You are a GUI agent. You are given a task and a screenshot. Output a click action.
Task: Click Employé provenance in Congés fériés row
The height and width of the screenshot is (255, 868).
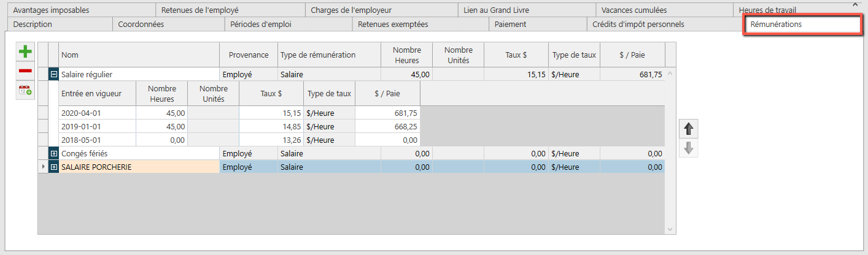pyautogui.click(x=249, y=153)
